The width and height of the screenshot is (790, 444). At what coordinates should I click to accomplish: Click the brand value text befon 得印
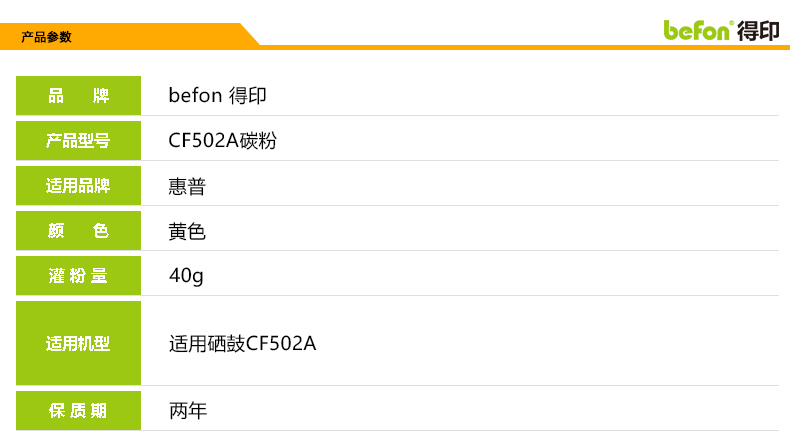click(x=217, y=96)
